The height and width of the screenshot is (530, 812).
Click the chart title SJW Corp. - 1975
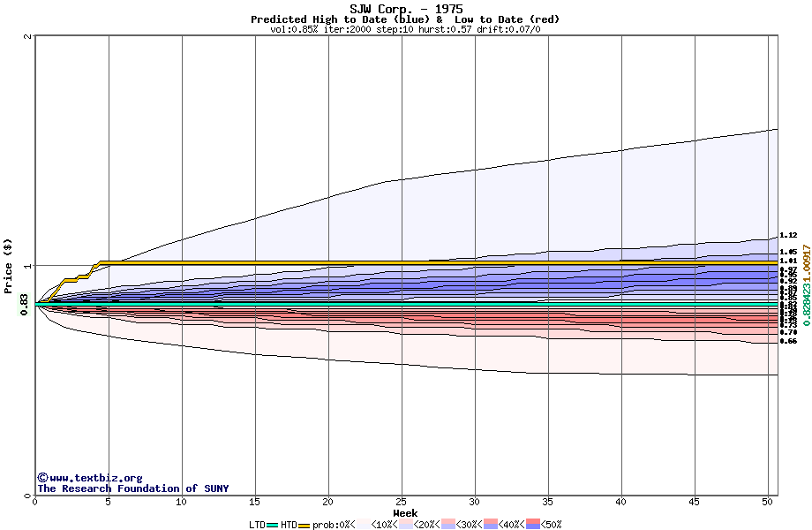(405, 9)
